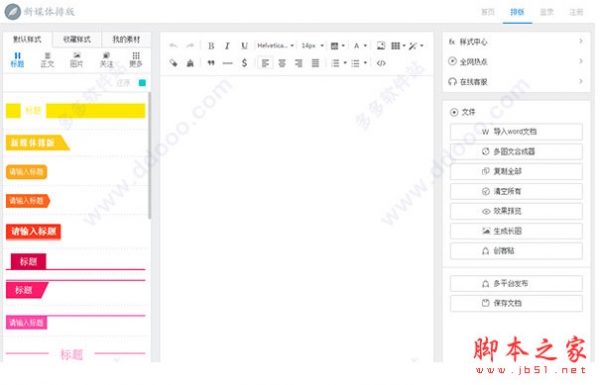Click 生成长图 button
This screenshot has width=600, height=385.
[516, 231]
